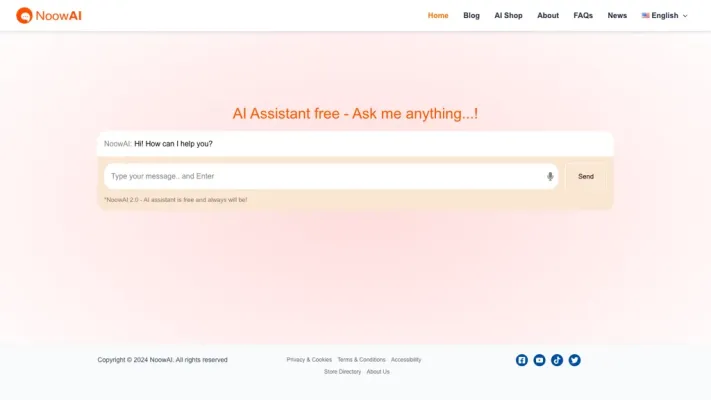Open the YouTube social link icon
The image size is (711, 400).
coord(539,360)
